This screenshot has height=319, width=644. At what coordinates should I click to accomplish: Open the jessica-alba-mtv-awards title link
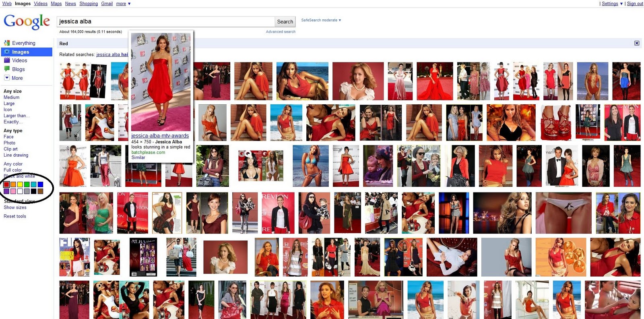[160, 136]
